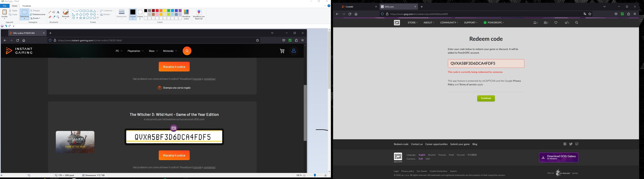The height and width of the screenshot is (179, 644).
Task: Switch to the Visualizza tab in Paint
Action: pyautogui.click(x=27, y=6)
